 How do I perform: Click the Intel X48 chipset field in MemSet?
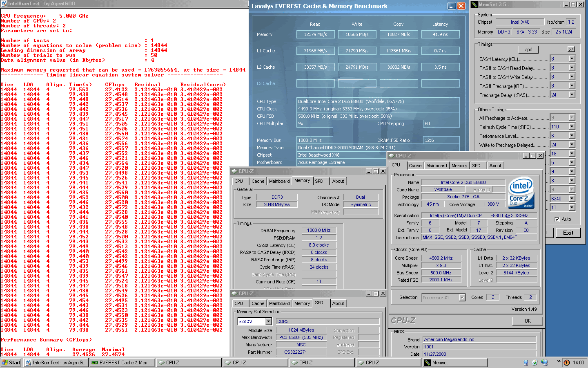coord(520,22)
